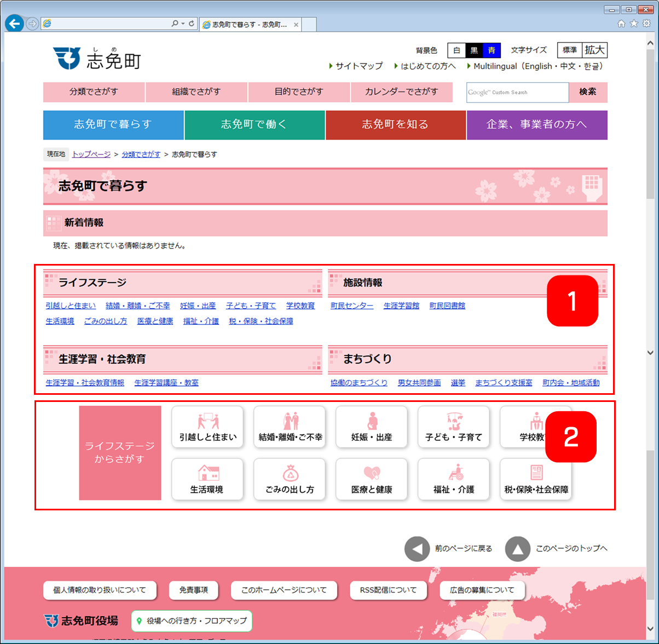Click the このページのトップへ up arrow icon
659x644 pixels.
(x=518, y=549)
